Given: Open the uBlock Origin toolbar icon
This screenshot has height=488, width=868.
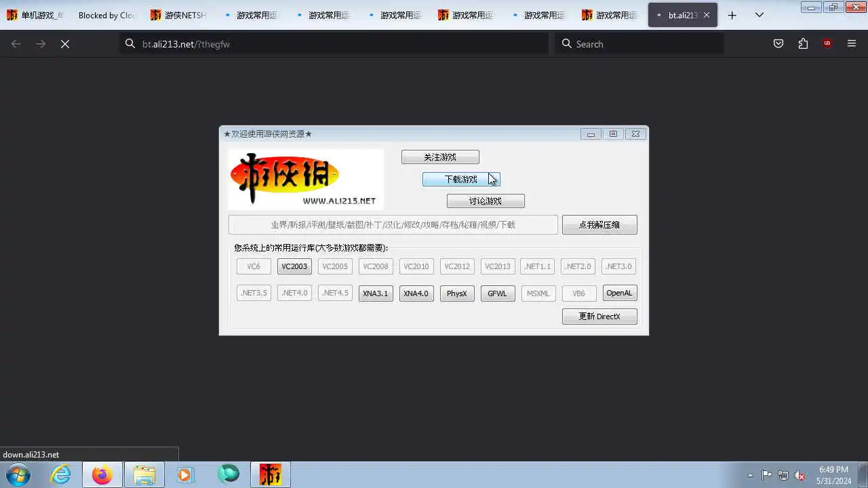Looking at the screenshot, I should point(827,43).
